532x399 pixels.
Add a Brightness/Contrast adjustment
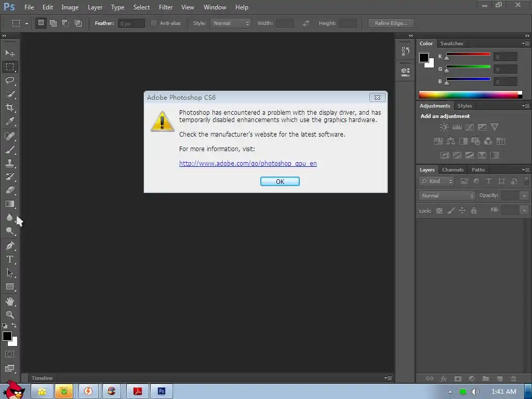point(444,127)
